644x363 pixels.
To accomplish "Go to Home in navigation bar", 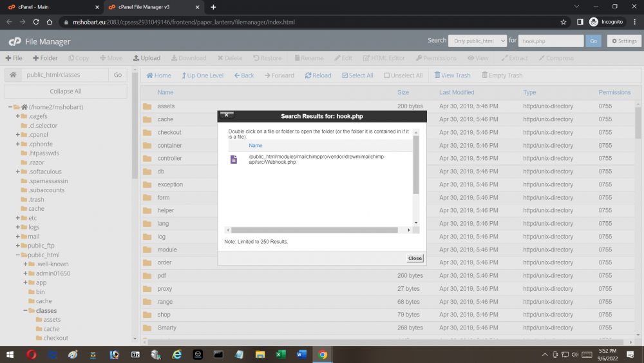I will 158,75.
